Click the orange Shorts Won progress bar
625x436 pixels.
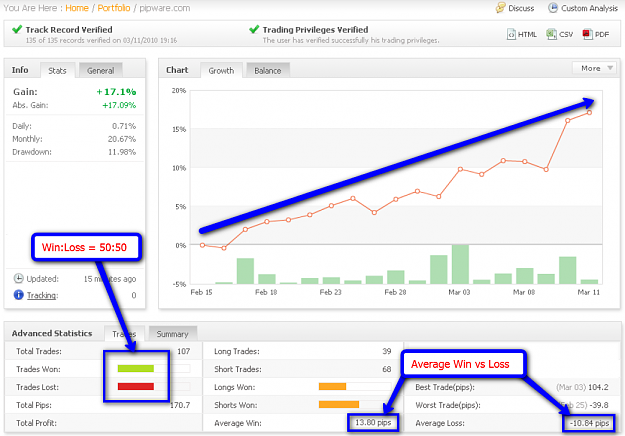click(339, 405)
